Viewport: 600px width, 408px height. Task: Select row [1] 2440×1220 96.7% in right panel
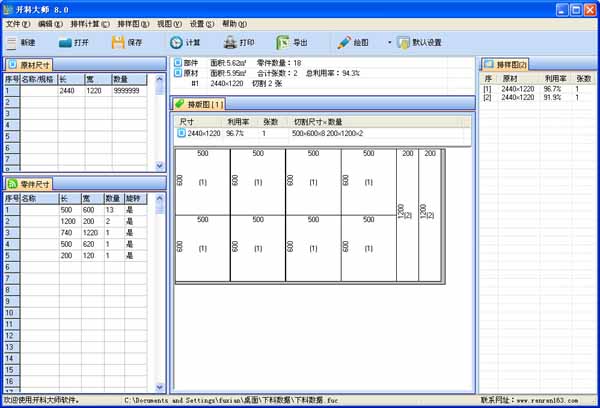point(537,89)
